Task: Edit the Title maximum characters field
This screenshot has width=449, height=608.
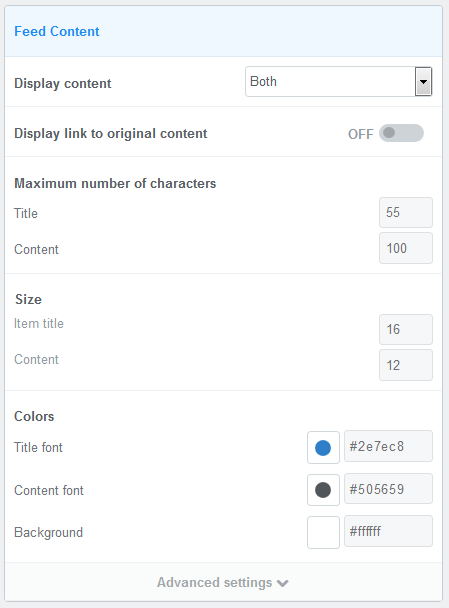Action: click(406, 212)
